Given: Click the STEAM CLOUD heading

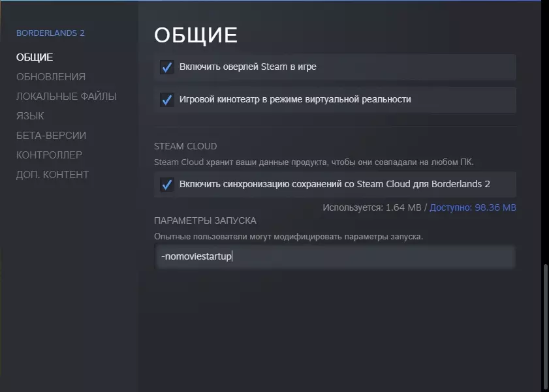Looking at the screenshot, I should tap(185, 146).
